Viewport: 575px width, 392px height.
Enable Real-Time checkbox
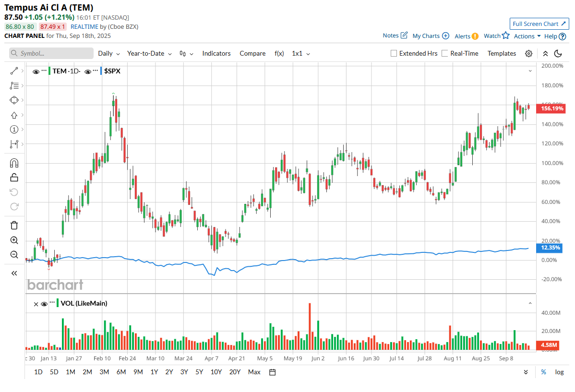(x=445, y=54)
